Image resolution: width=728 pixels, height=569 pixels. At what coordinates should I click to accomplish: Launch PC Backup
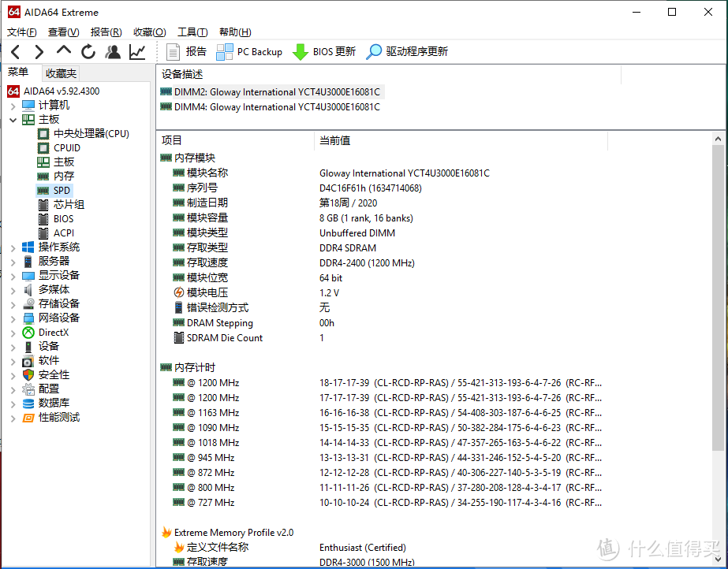[249, 51]
